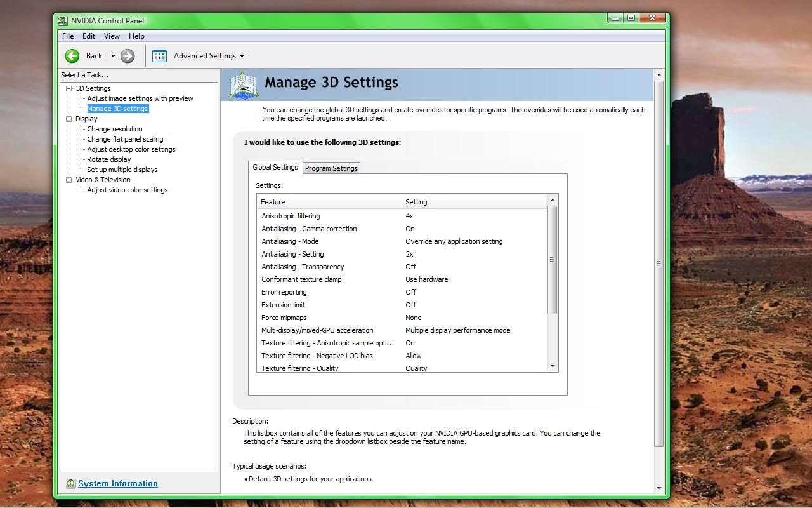The width and height of the screenshot is (812, 508).
Task: Select Rotate display task
Action: (x=109, y=159)
